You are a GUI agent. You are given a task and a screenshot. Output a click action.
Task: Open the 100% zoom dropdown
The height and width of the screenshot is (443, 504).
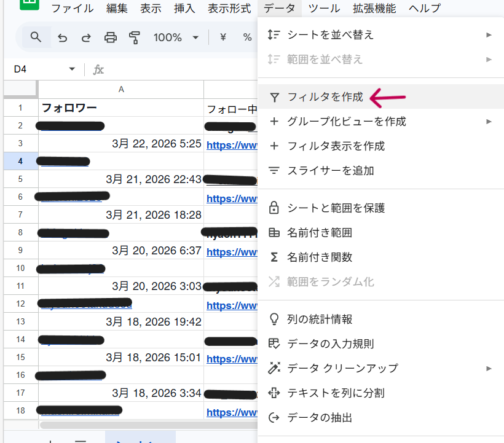[176, 37]
